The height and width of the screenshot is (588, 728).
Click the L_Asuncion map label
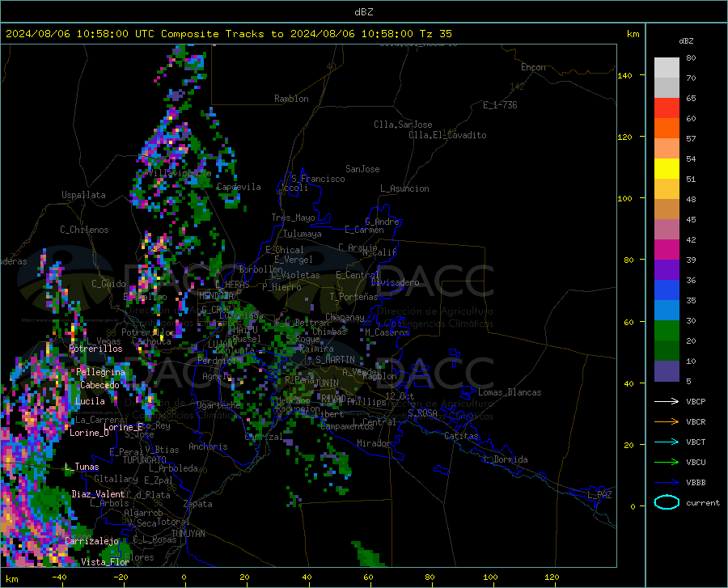coord(405,188)
